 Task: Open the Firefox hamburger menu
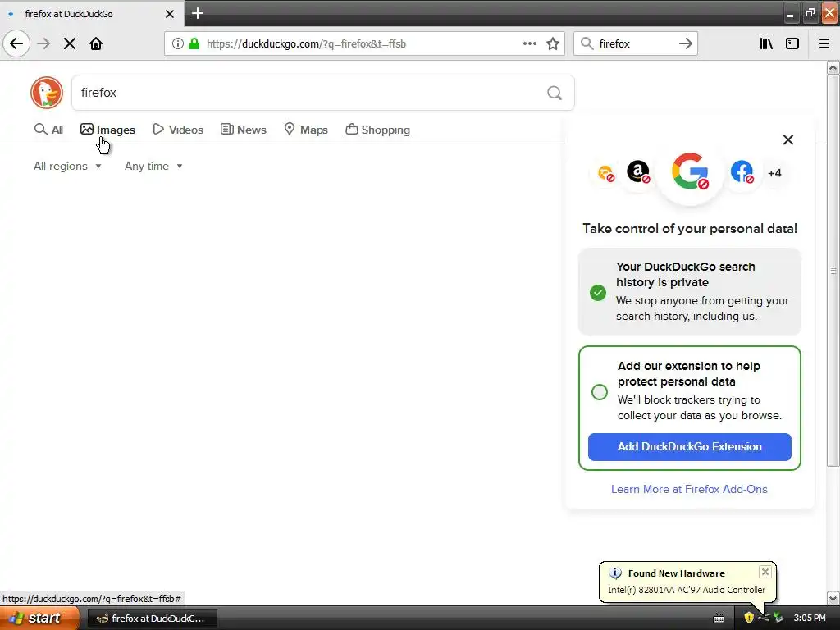824,43
